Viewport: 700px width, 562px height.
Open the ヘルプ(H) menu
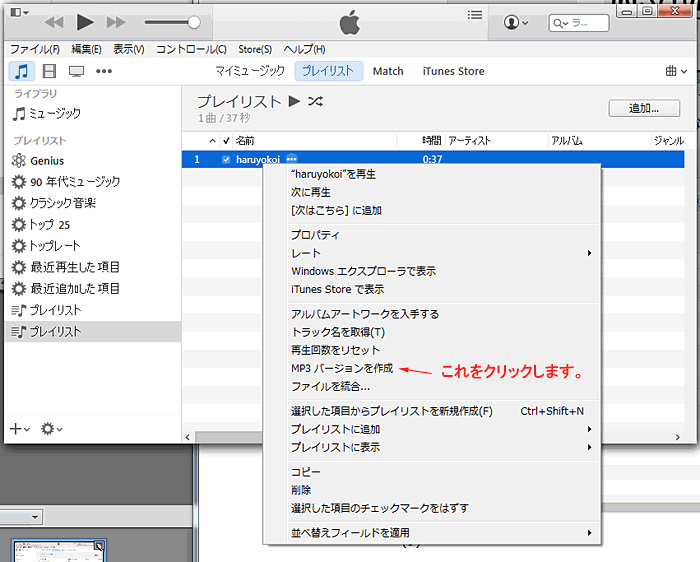pyautogui.click(x=304, y=49)
